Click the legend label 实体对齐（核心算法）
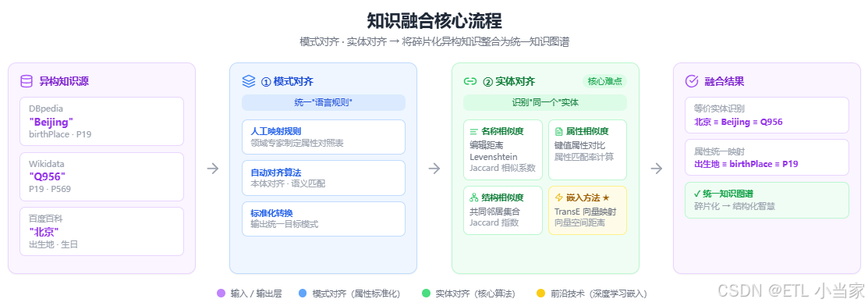 coord(476,294)
